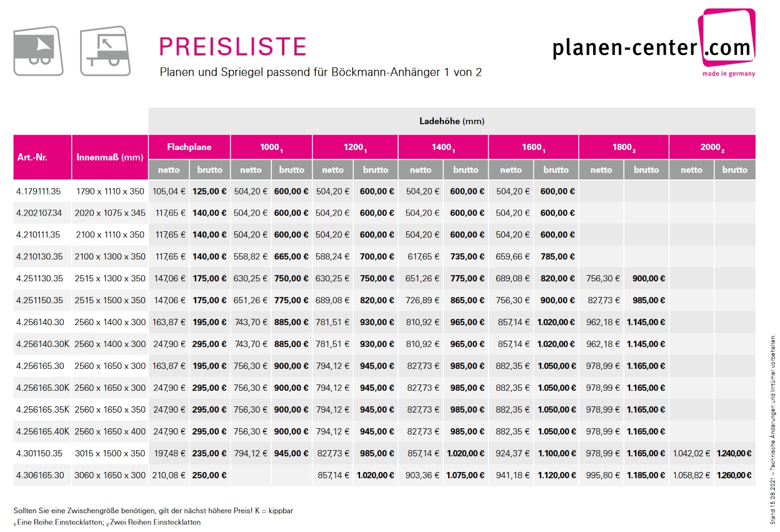Click the PREISLISTE heading
The width and height of the screenshot is (780, 532).
coord(233,47)
